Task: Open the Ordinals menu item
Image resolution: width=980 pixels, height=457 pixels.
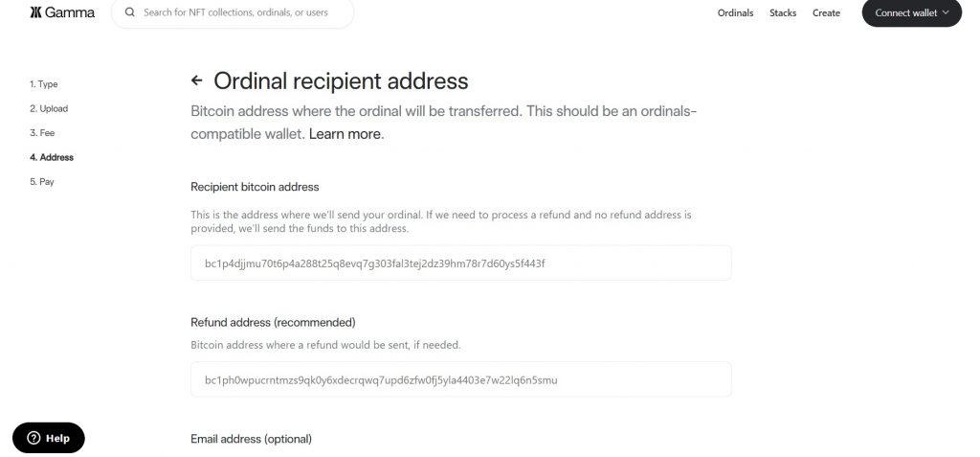Action: [735, 13]
